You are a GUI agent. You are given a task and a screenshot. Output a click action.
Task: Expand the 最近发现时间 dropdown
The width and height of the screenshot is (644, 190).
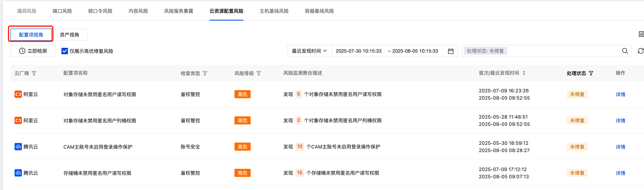(x=309, y=51)
